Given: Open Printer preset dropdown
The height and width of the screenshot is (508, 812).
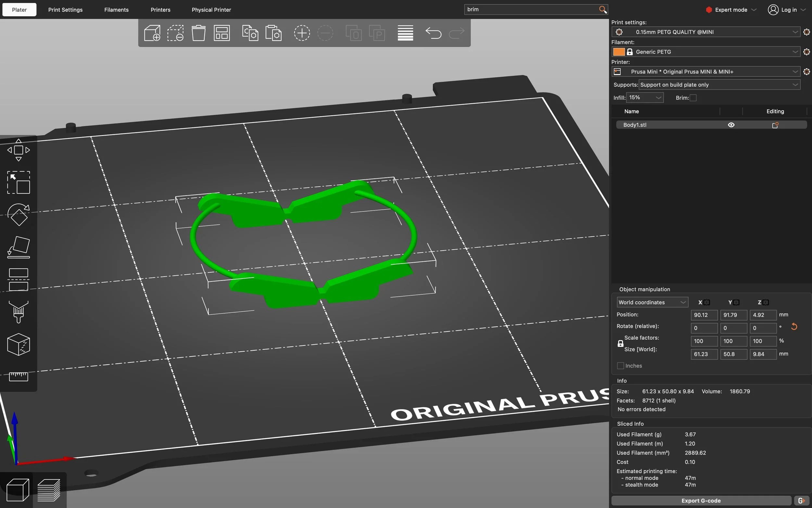Looking at the screenshot, I should [705, 72].
